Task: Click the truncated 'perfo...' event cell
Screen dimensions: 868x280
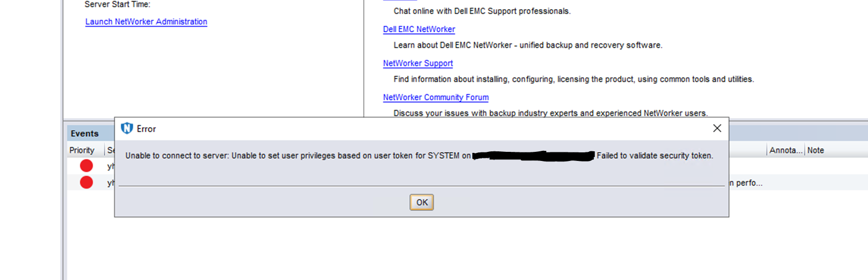Action: tap(746, 183)
